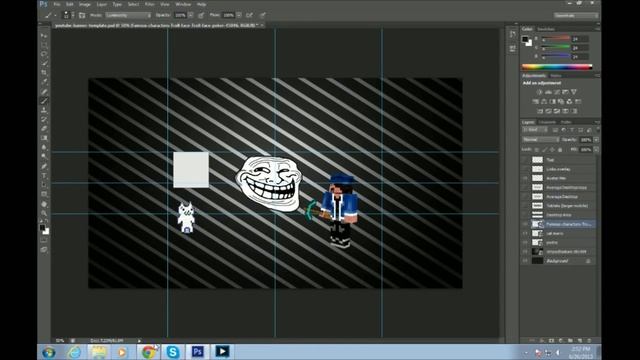The height and width of the screenshot is (360, 640).
Task: Select the Lasso tool
Action: 44,54
